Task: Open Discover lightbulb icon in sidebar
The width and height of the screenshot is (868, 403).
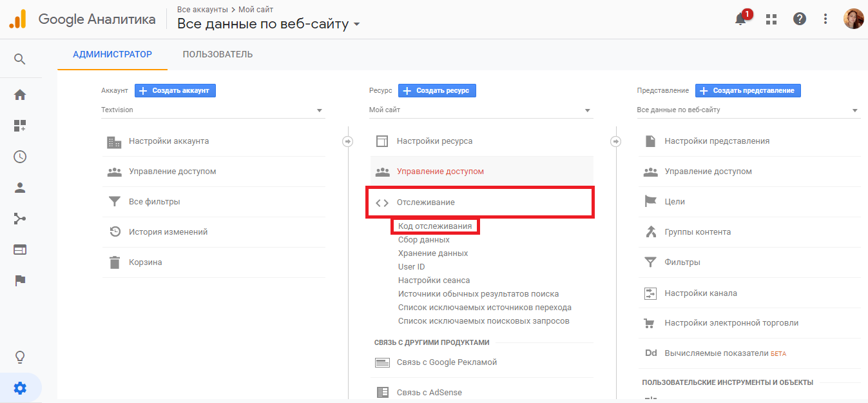Action: coord(20,357)
